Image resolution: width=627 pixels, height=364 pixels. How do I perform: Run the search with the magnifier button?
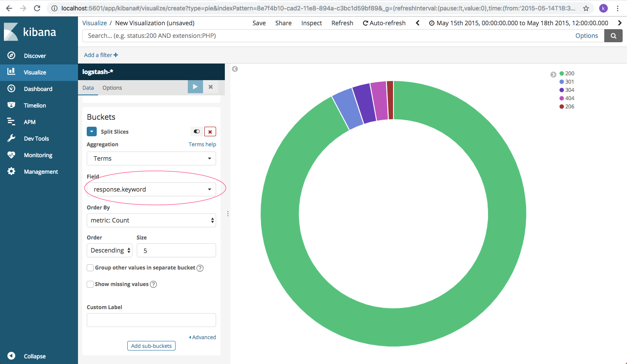pos(613,35)
